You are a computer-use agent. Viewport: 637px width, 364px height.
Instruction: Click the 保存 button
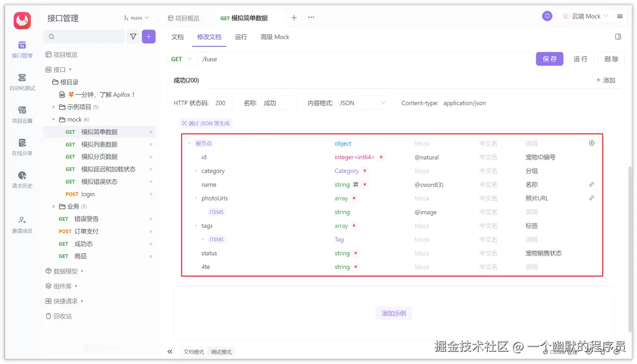pyautogui.click(x=550, y=59)
